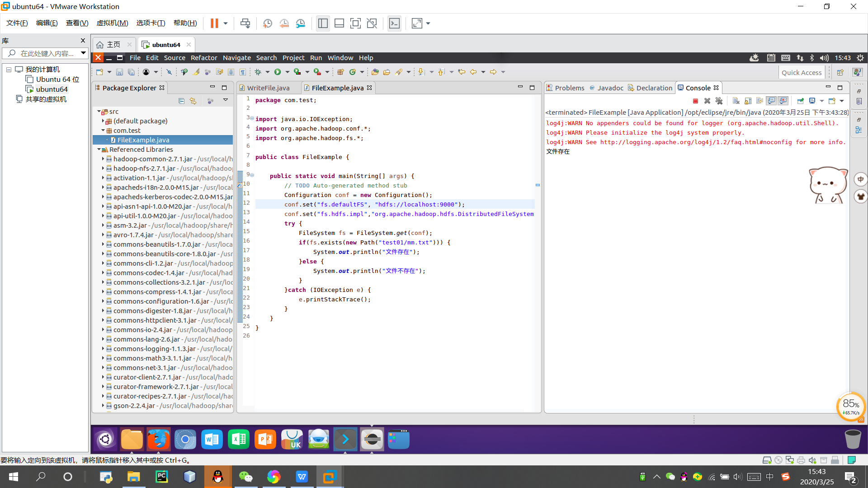Switch to the WriteFile.java editor tab
Viewport: 868px width, 488px height.
[268, 88]
